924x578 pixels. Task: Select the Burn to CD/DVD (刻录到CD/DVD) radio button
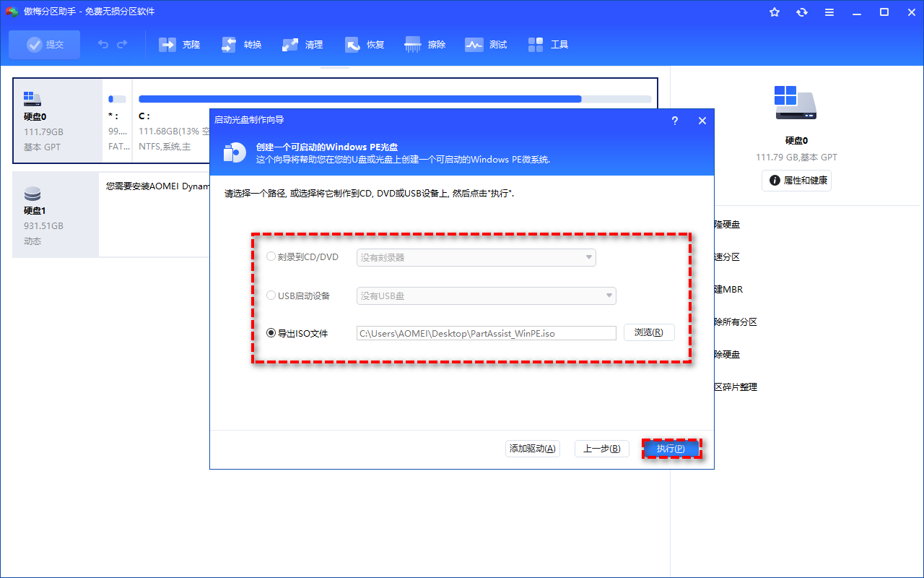(271, 256)
